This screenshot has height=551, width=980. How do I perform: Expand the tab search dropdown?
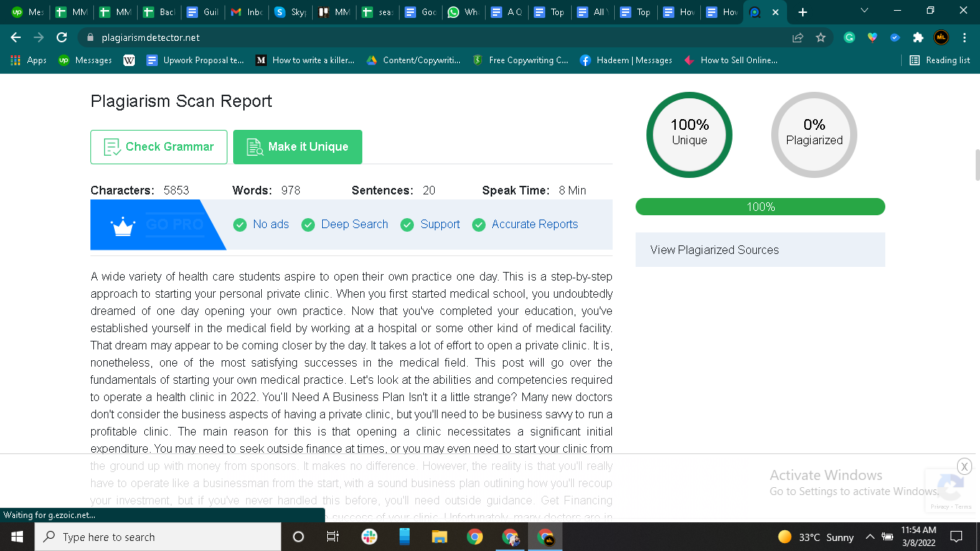(864, 11)
